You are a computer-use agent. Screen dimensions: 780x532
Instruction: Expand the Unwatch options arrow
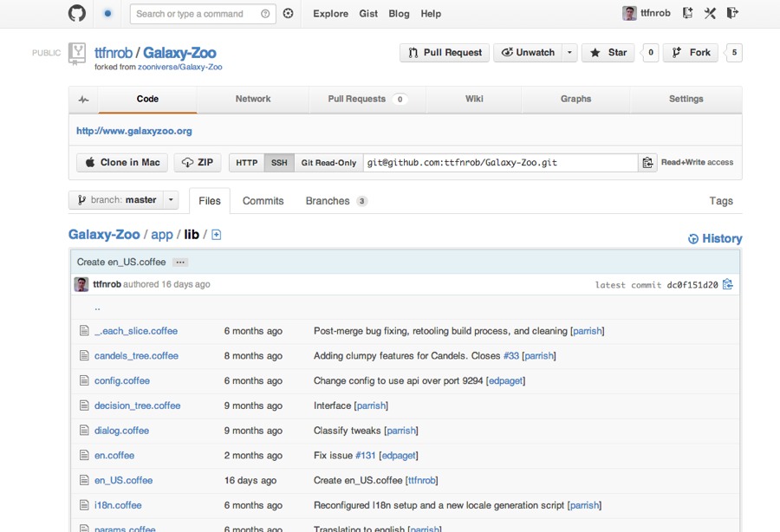pos(569,53)
